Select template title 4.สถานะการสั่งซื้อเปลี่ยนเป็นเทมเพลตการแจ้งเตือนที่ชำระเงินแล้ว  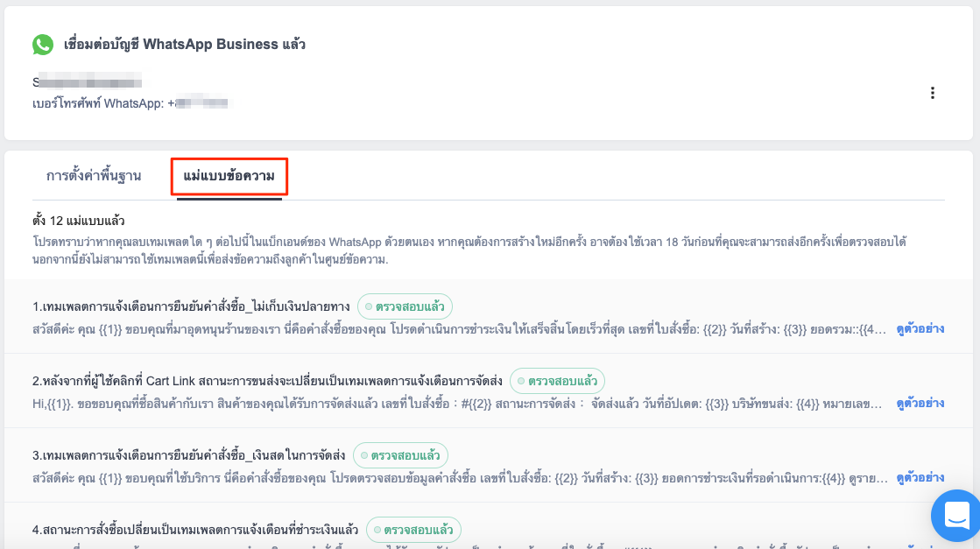pos(195,530)
